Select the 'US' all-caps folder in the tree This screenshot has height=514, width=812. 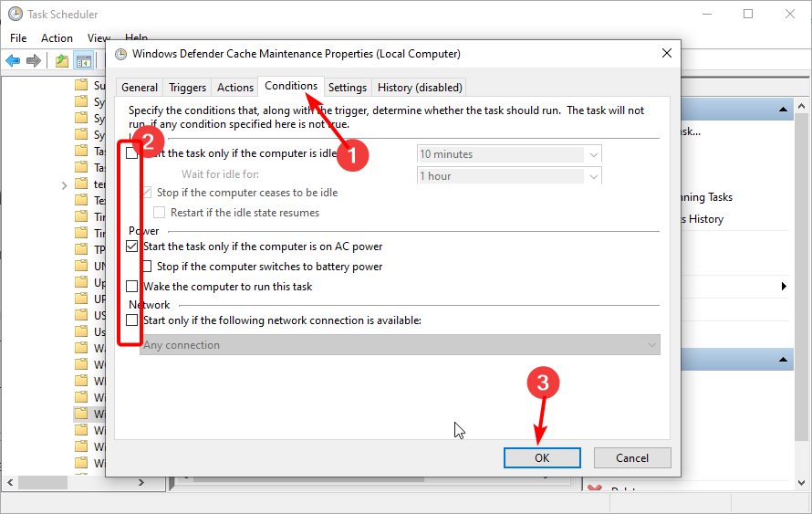(x=89, y=315)
